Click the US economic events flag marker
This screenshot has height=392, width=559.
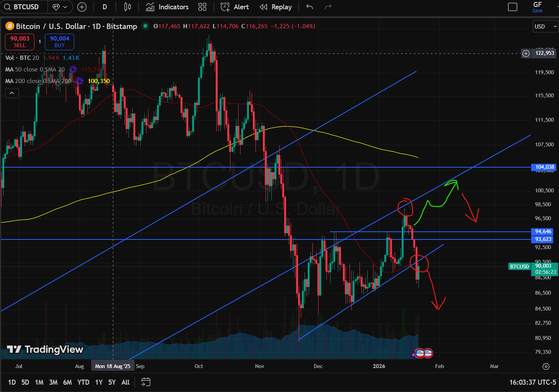click(x=428, y=353)
